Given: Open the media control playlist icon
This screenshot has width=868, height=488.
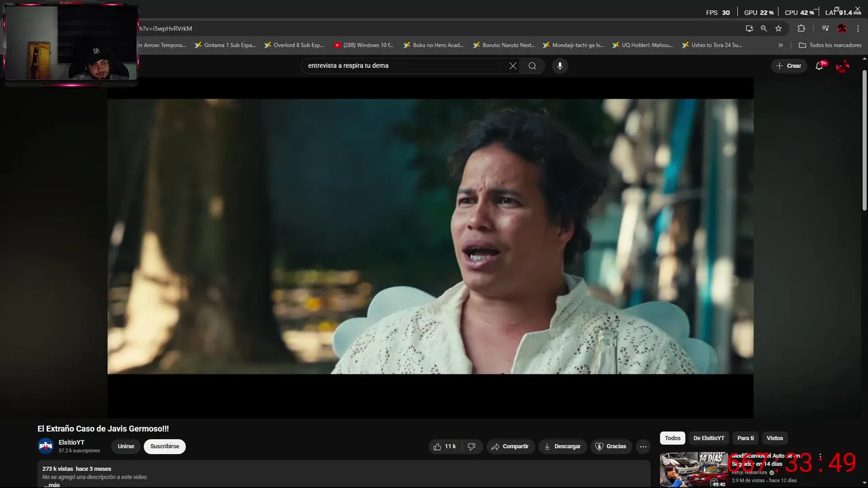Looking at the screenshot, I should coord(825,28).
